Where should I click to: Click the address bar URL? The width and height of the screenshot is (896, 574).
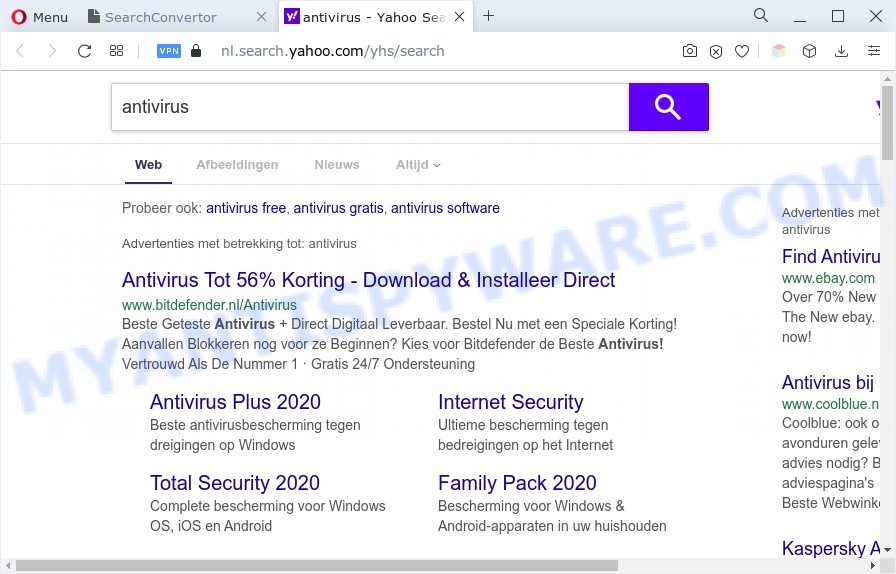point(333,51)
